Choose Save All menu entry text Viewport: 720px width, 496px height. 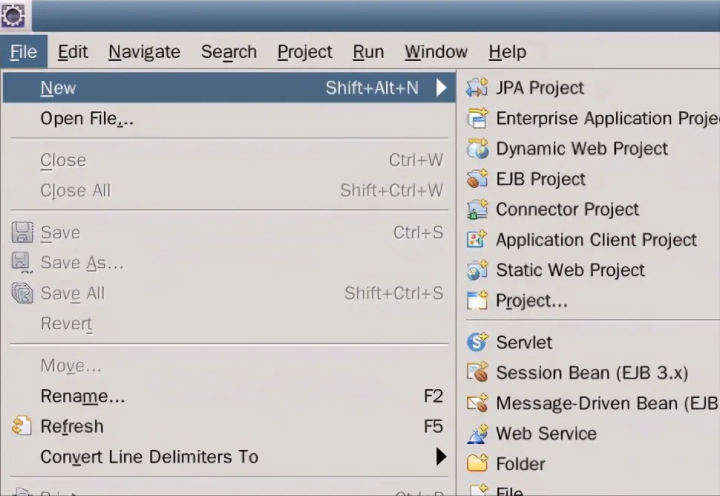(73, 293)
